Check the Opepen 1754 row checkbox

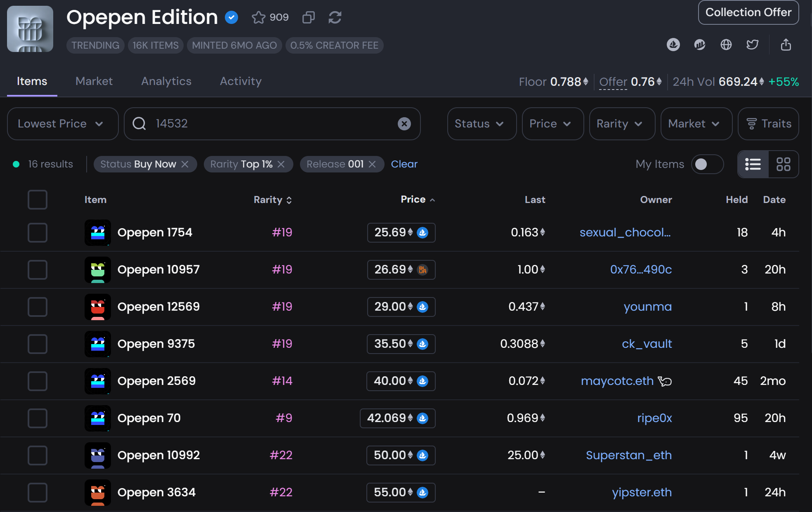[x=38, y=233]
